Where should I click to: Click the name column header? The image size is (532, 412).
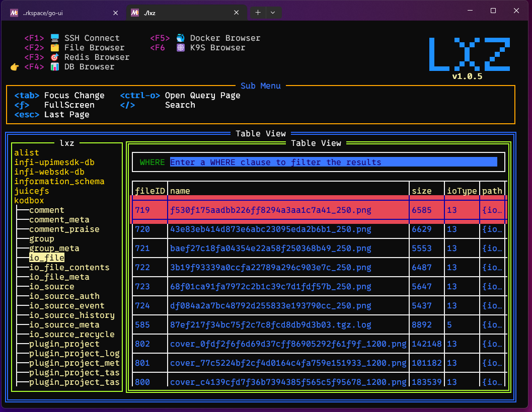[180, 191]
